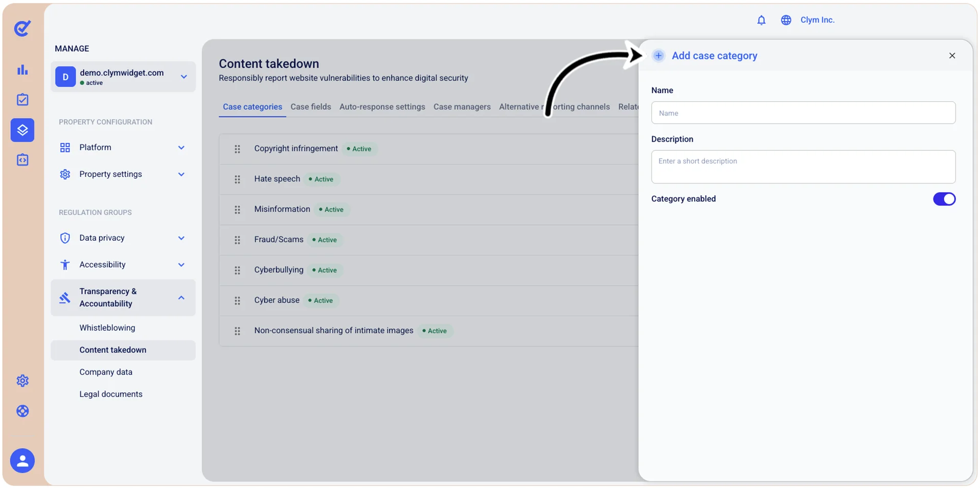The height and width of the screenshot is (488, 980).
Task: Click the drag handle for Hate speech
Action: [x=237, y=179]
